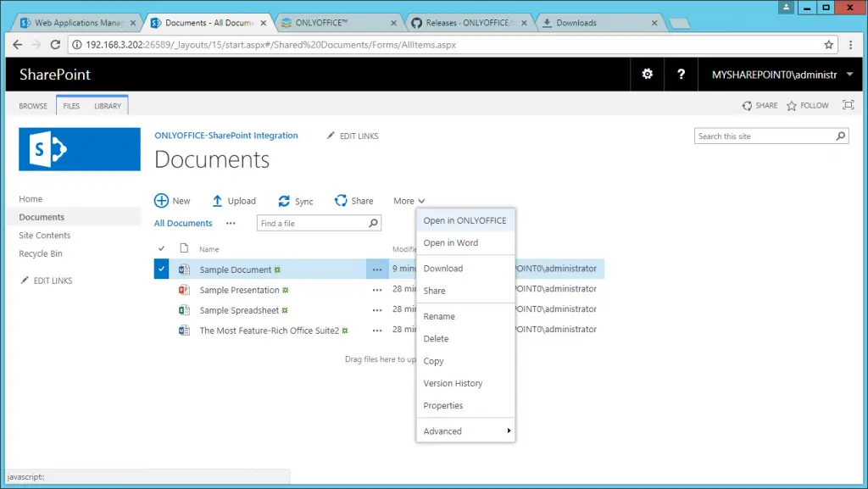The height and width of the screenshot is (489, 868).
Task: Click EDIT LINKS next to site title
Action: tap(353, 136)
